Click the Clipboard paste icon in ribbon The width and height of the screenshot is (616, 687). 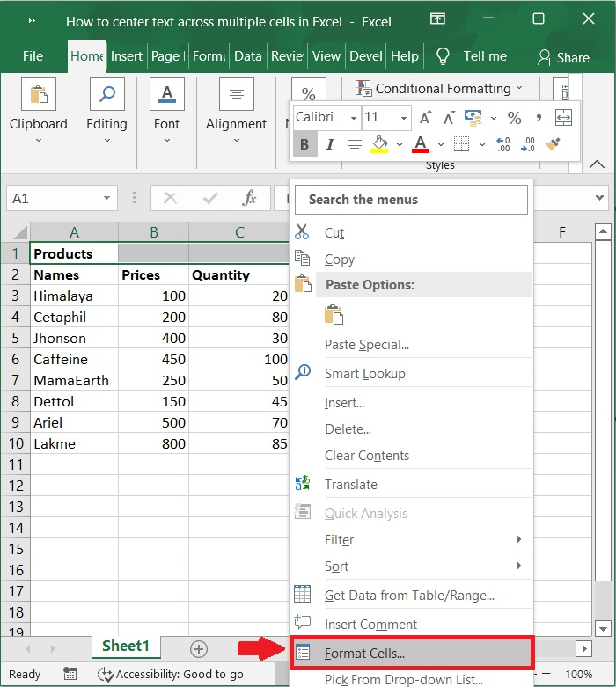pyautogui.click(x=39, y=94)
